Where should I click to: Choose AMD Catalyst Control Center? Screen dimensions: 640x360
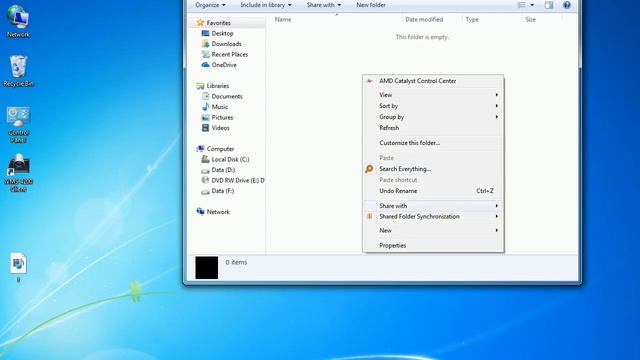tap(433, 81)
